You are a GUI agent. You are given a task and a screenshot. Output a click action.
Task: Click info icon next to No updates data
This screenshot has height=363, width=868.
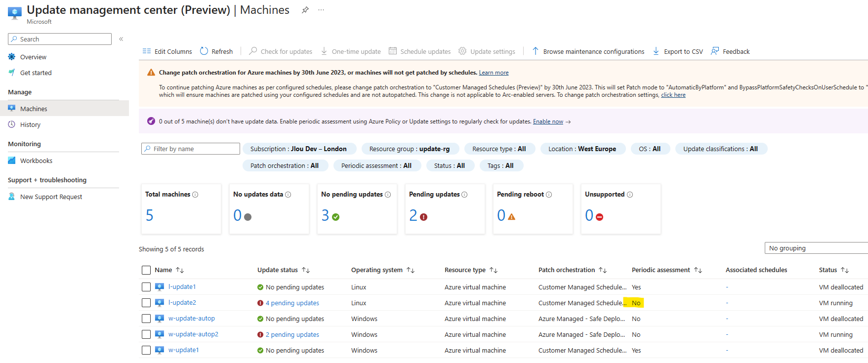point(288,195)
